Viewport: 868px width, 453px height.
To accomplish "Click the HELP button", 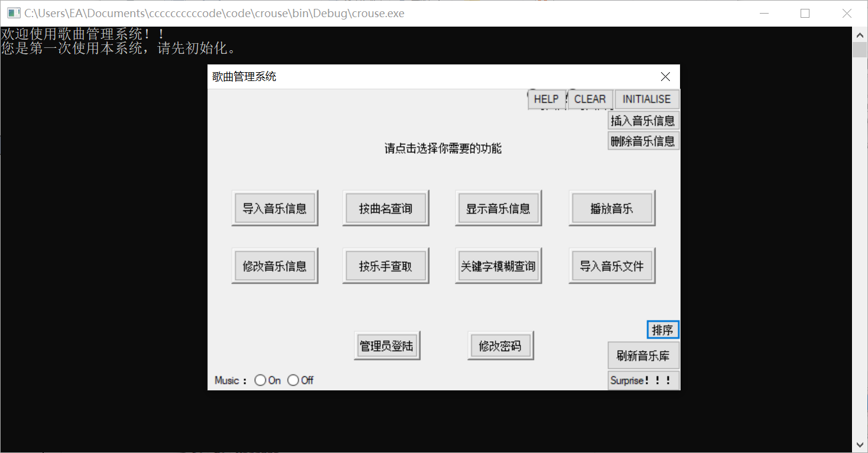I will [546, 99].
